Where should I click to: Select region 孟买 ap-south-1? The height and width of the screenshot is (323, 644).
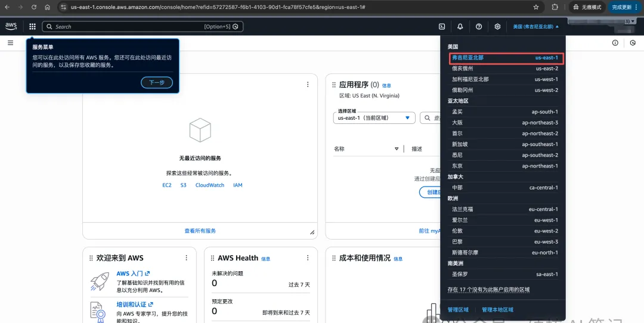pyautogui.click(x=505, y=111)
